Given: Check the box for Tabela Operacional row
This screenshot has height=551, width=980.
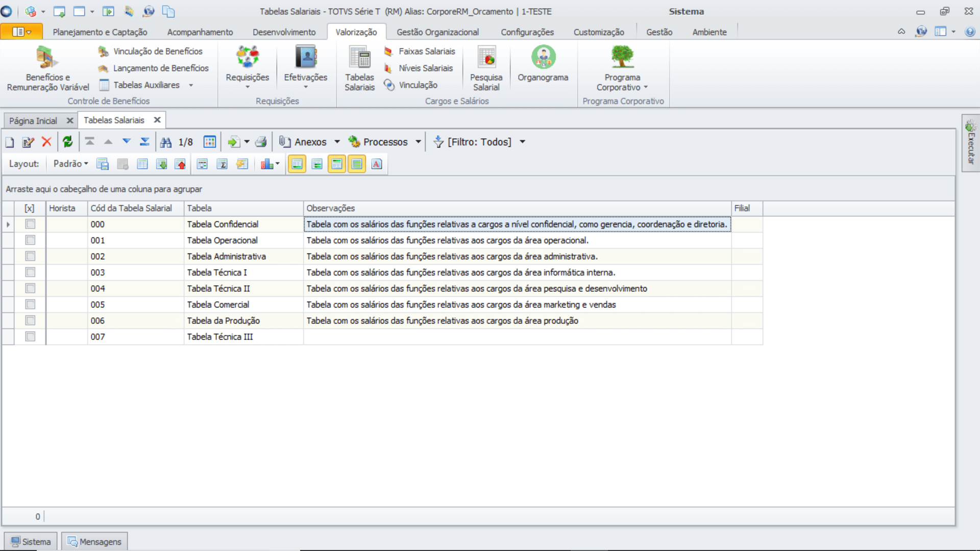Looking at the screenshot, I should 30,240.
